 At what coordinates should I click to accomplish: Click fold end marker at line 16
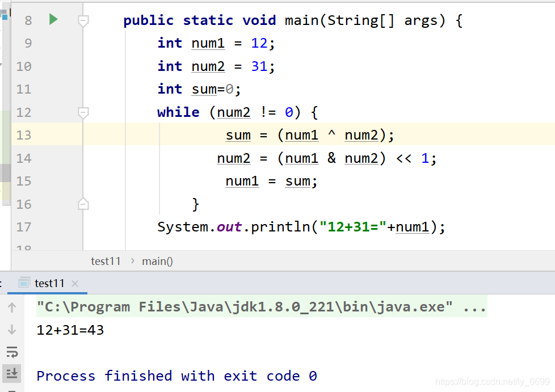coord(83,204)
